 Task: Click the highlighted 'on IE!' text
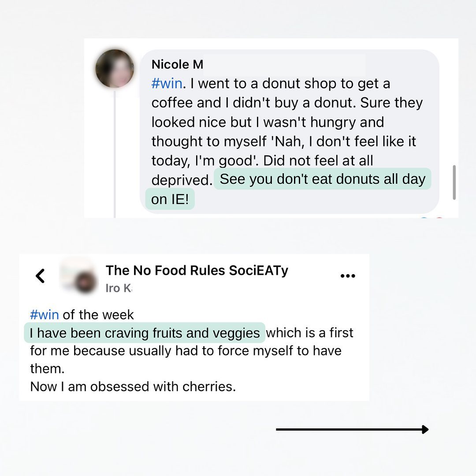[170, 199]
